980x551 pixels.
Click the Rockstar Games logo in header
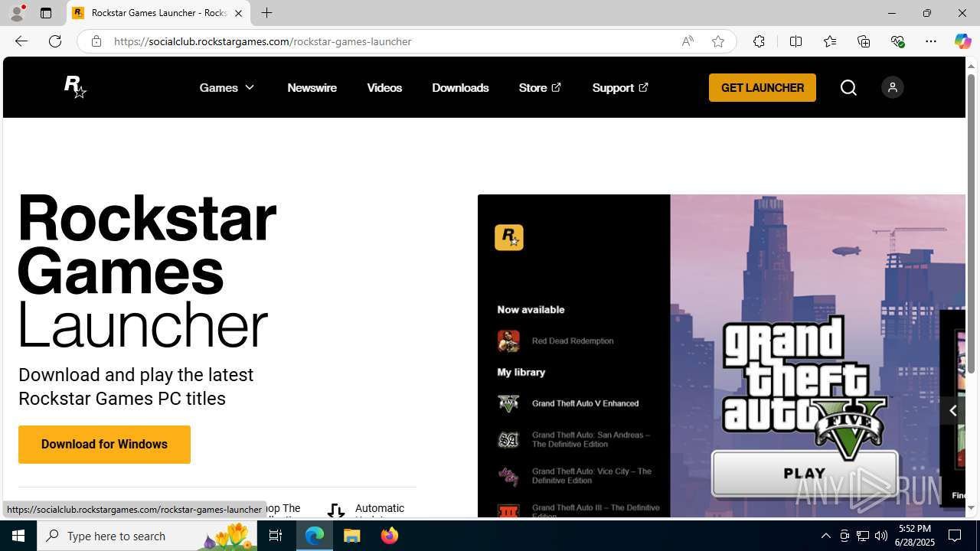75,87
